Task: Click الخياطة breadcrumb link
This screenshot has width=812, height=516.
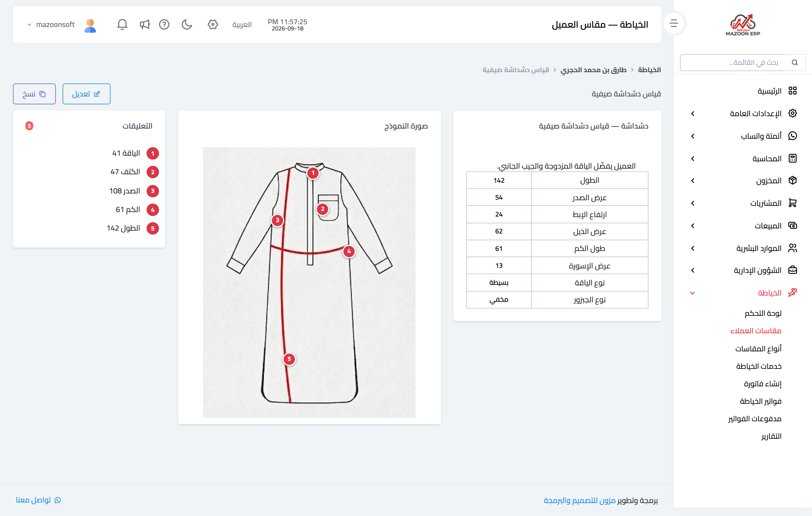Action: pos(650,70)
